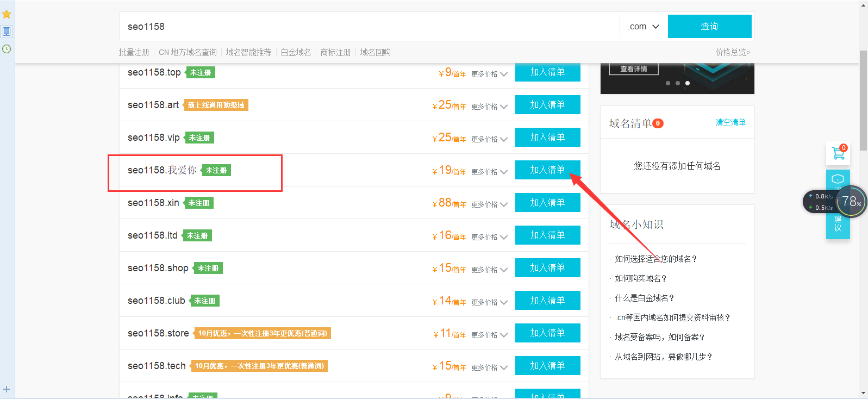Expand 更多价格 for seo1158.xin
This screenshot has height=399, width=868.
point(489,204)
